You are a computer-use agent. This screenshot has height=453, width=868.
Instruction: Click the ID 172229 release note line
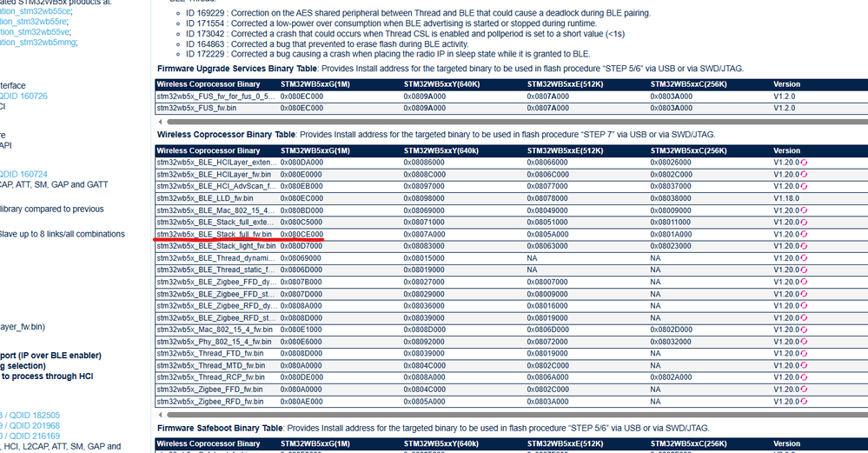[388, 54]
